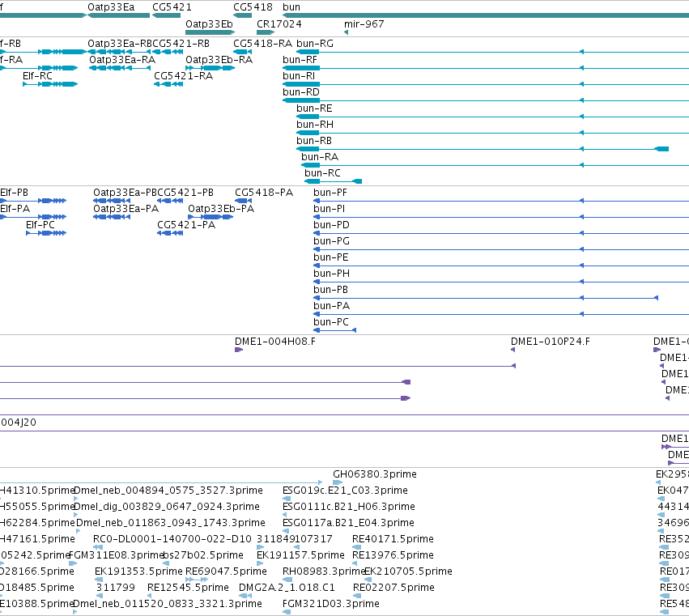Select EST RE13976.5prime
Image resolution: width=689 pixels, height=616 pixels.
click(x=356, y=563)
